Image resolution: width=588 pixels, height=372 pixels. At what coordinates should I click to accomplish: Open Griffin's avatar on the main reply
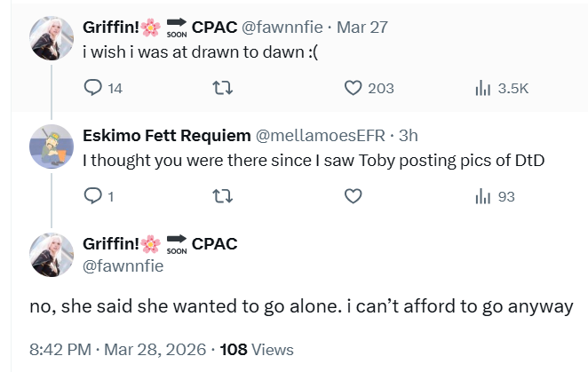(x=51, y=254)
